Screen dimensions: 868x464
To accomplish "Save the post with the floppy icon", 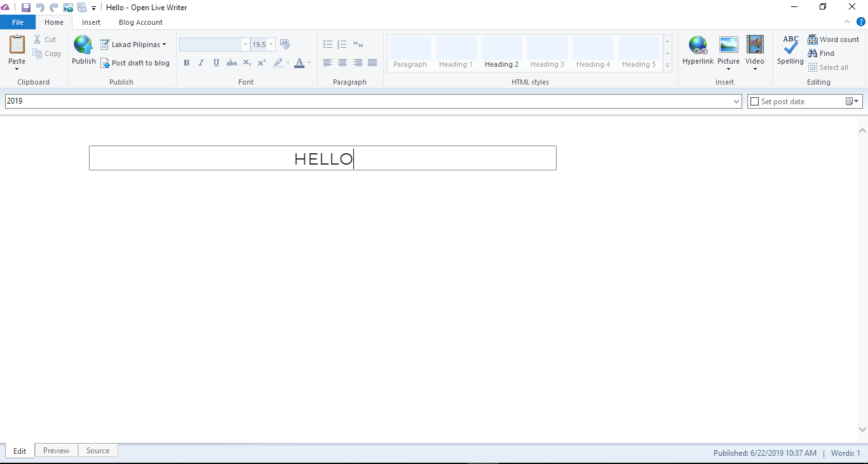I will point(26,8).
